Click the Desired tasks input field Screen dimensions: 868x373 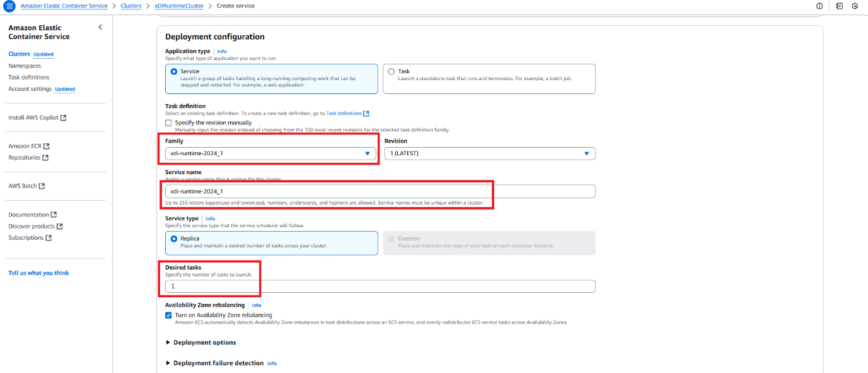coord(380,287)
